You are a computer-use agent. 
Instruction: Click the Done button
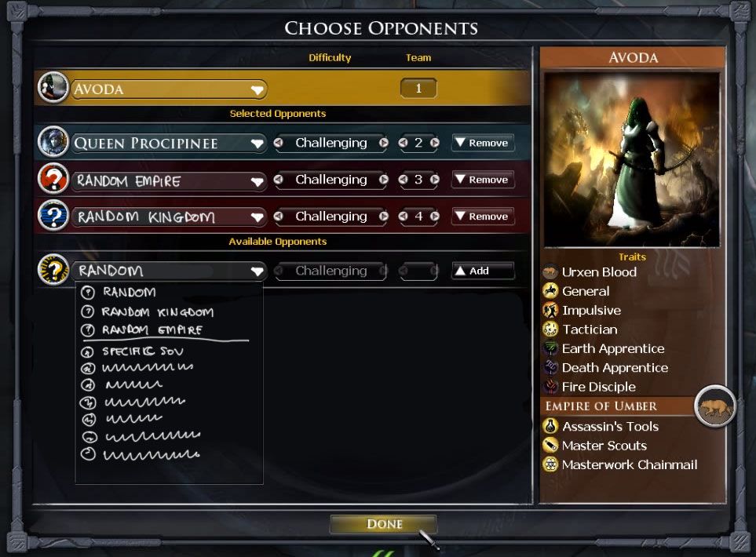click(383, 524)
